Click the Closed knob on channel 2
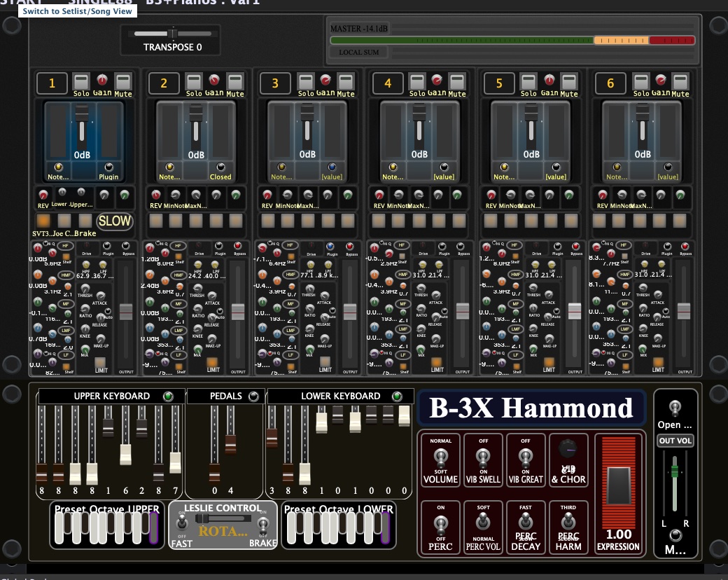Viewport: 728px width, 580px height. pyautogui.click(x=220, y=167)
